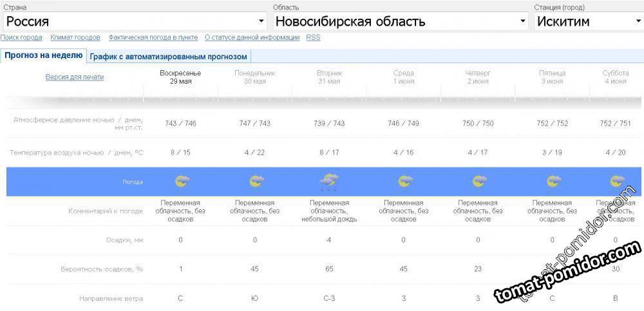
Task: Click Wednesday's partly cloudy weather icon
Action: click(404, 182)
